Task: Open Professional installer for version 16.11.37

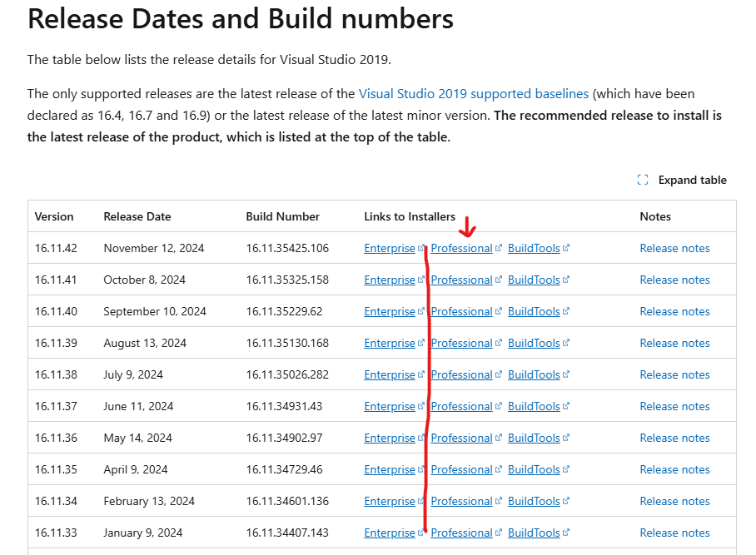Action: [461, 406]
